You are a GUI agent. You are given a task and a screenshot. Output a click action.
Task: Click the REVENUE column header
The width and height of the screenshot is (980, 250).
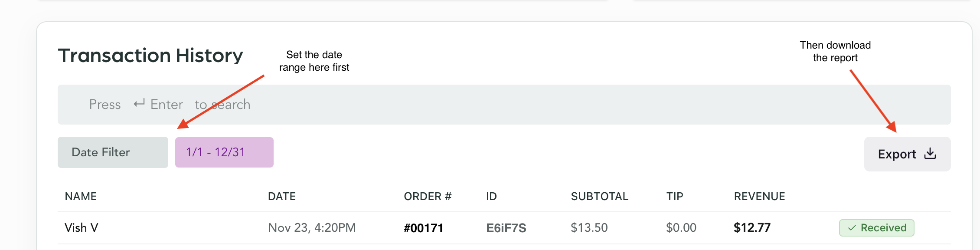tap(759, 197)
